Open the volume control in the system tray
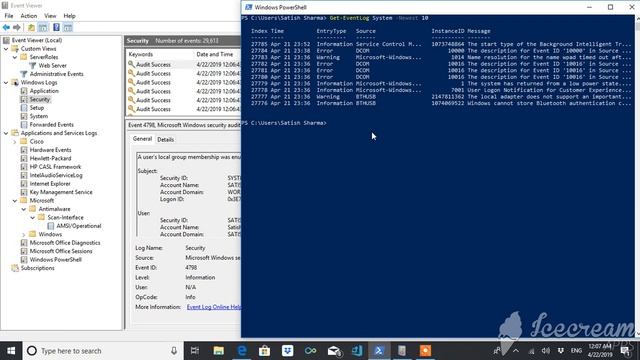The image size is (640, 360). point(545,351)
